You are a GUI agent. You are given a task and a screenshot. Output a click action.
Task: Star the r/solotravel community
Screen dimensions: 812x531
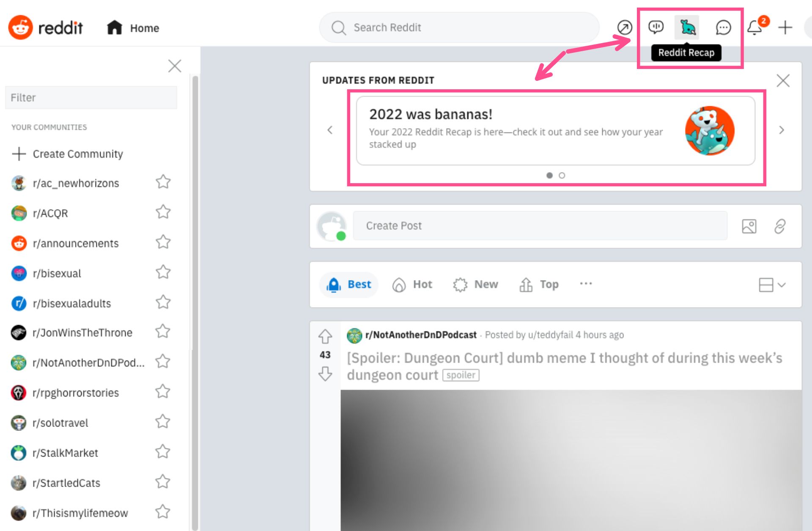click(163, 421)
